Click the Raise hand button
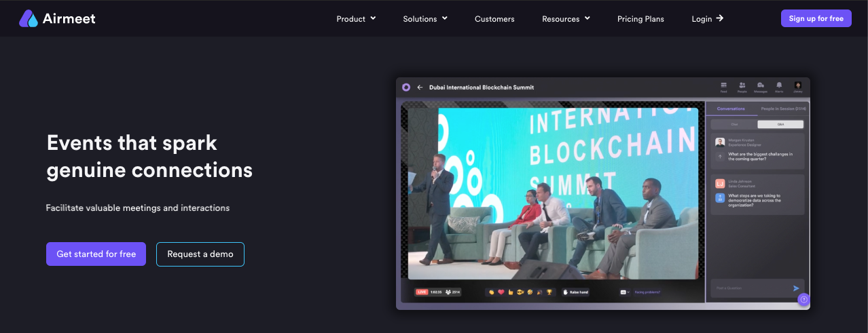Image resolution: width=868 pixels, height=333 pixels. (x=576, y=292)
